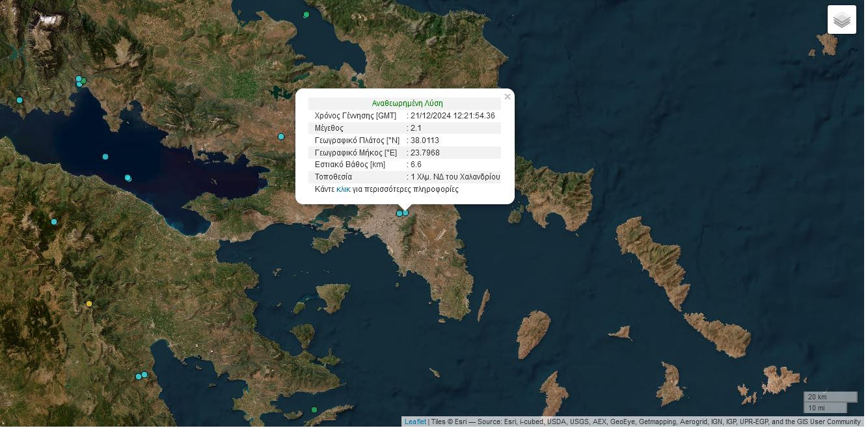Select the yellow earthquake marker
This screenshot has width=868, height=428.
point(89,304)
